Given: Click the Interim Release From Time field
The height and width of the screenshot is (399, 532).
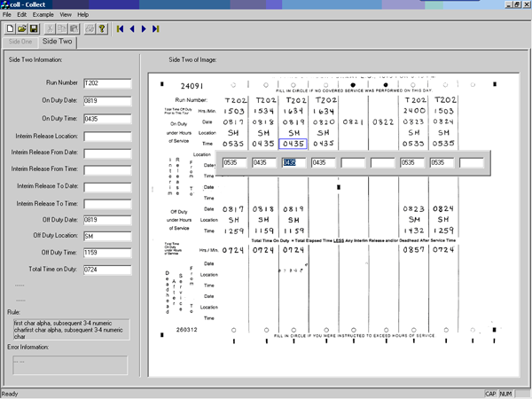Looking at the screenshot, I should [x=107, y=170].
